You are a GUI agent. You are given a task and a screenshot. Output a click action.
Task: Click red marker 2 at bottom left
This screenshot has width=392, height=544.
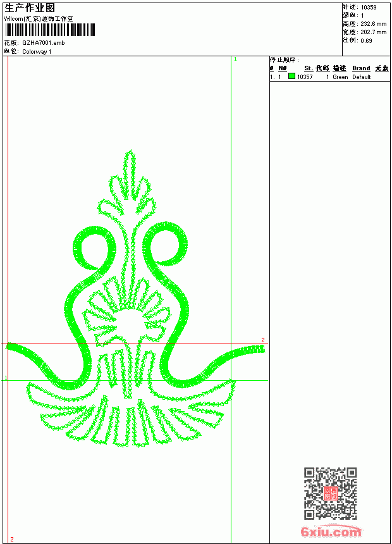pyautogui.click(x=12, y=539)
